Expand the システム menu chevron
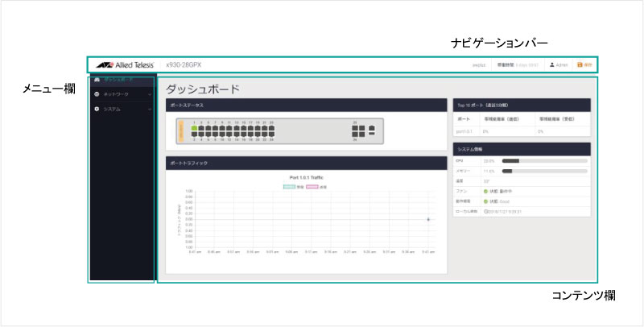Viewport: 644px width, 327px height. (150, 109)
